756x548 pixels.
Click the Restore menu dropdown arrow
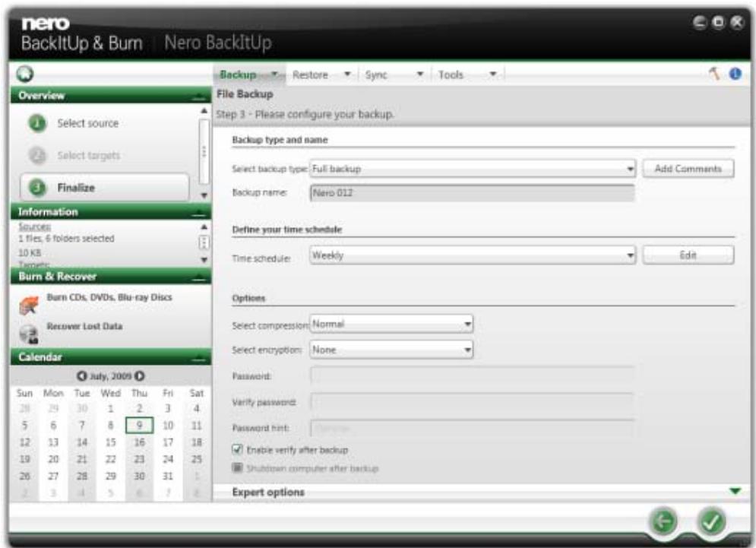347,74
